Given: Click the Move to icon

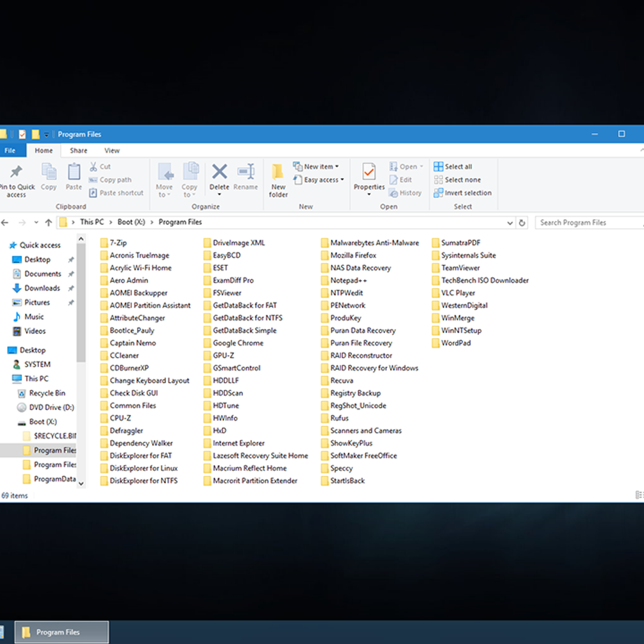Looking at the screenshot, I should (x=165, y=172).
